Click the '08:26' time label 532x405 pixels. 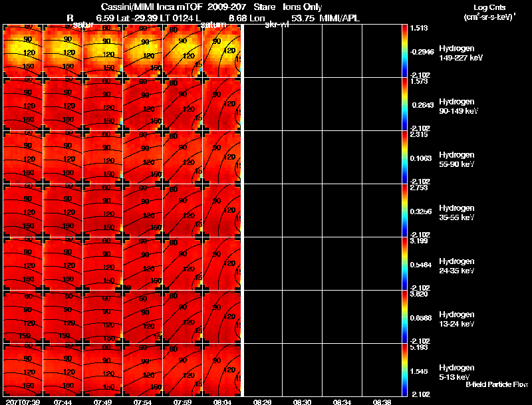[262, 402]
